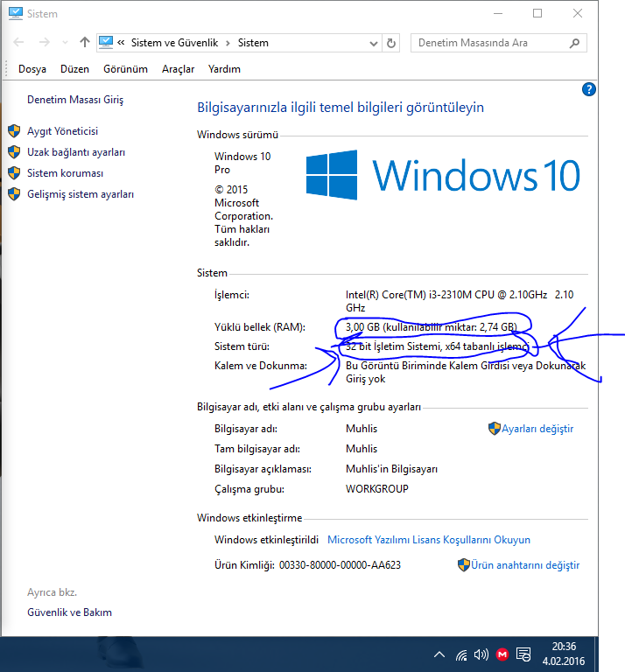Expand the address bar history dropdown

pyautogui.click(x=374, y=43)
